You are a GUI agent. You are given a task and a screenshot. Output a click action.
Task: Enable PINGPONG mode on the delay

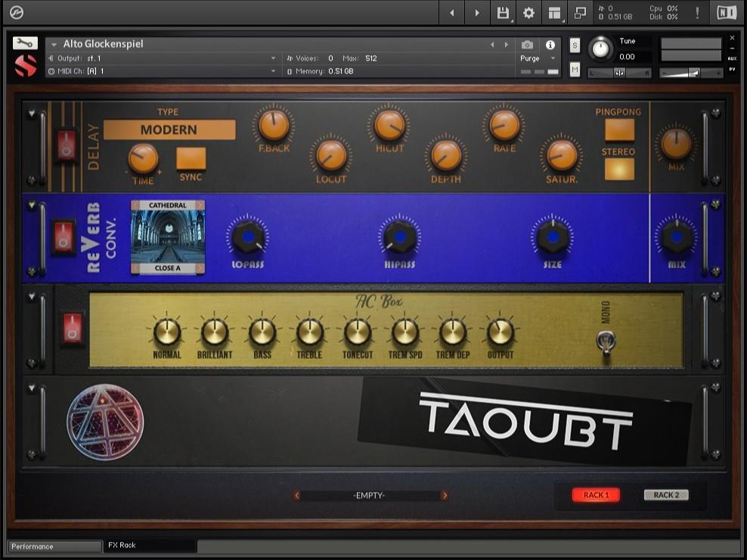[619, 130]
